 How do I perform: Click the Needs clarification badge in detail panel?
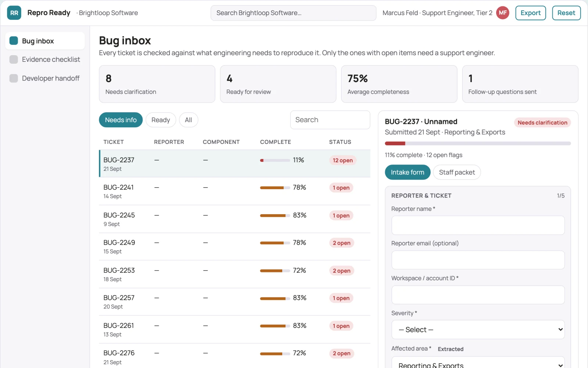[x=542, y=123]
